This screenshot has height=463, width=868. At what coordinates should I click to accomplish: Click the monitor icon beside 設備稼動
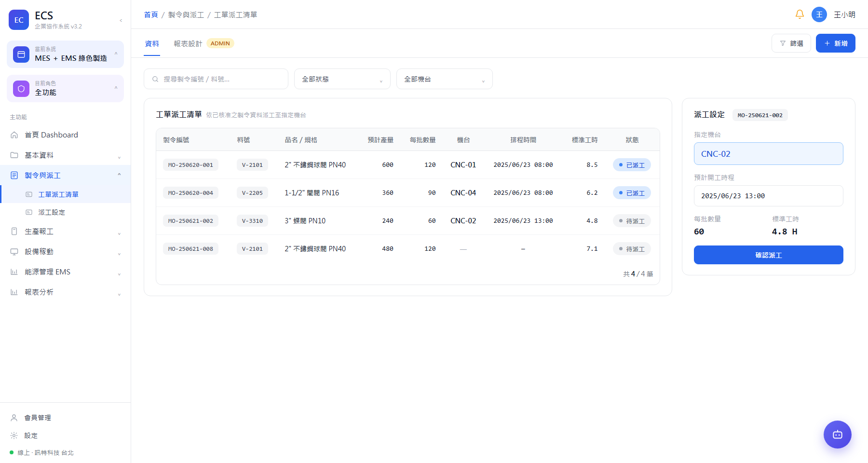point(14,252)
